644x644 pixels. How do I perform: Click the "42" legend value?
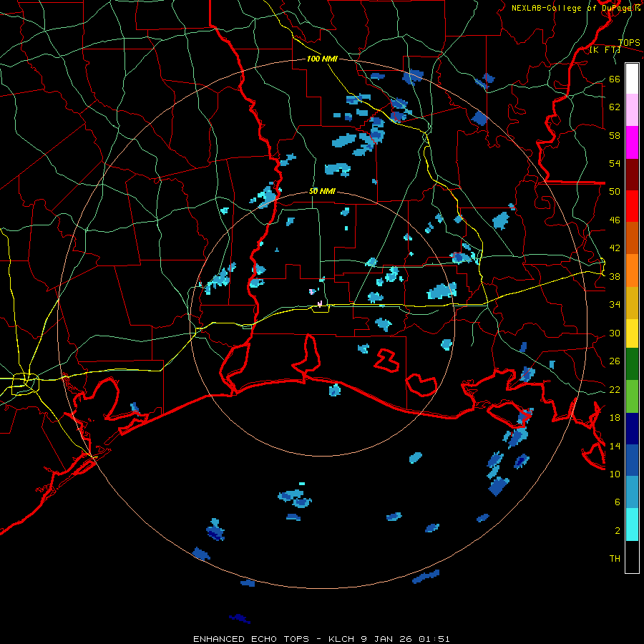point(615,248)
